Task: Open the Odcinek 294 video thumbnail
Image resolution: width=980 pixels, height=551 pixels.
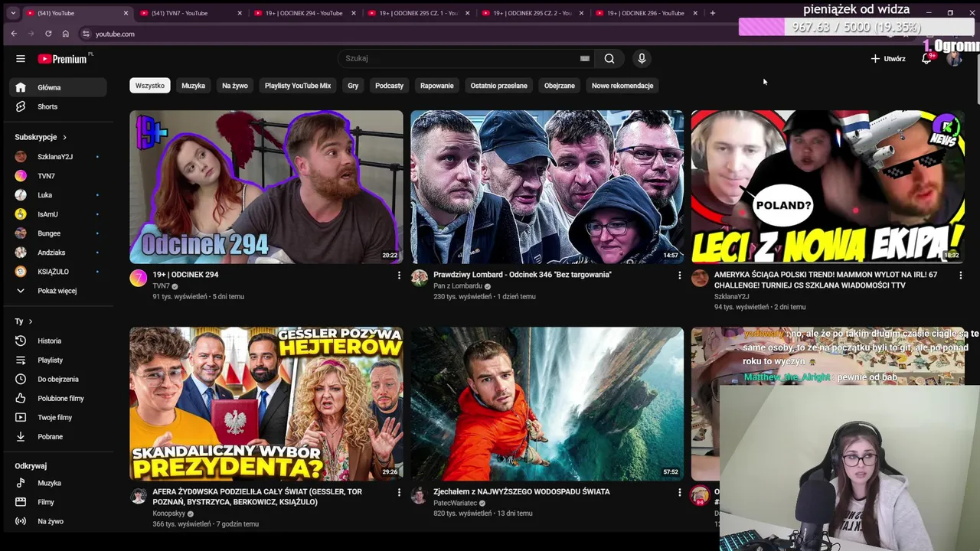Action: click(266, 187)
